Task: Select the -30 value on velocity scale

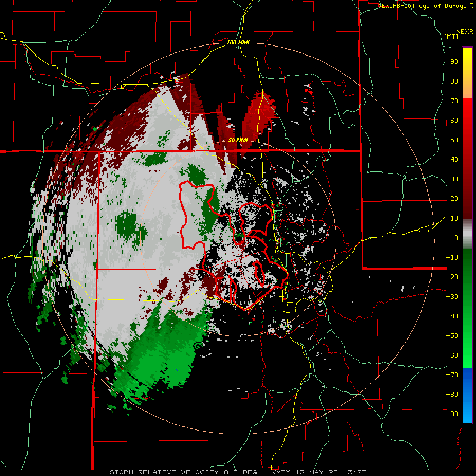Action: (452, 297)
